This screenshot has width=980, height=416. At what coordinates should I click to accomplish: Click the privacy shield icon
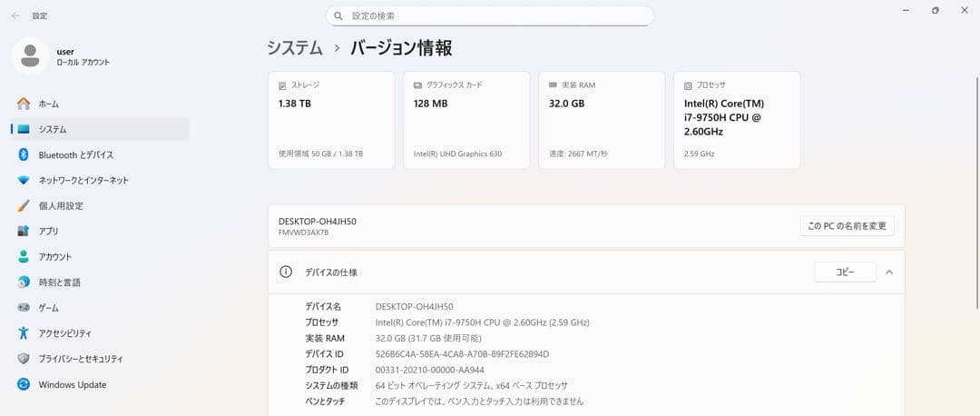coord(24,359)
